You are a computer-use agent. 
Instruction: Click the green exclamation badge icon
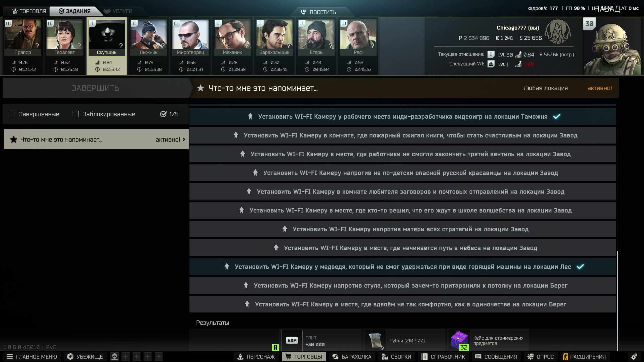pos(275,347)
